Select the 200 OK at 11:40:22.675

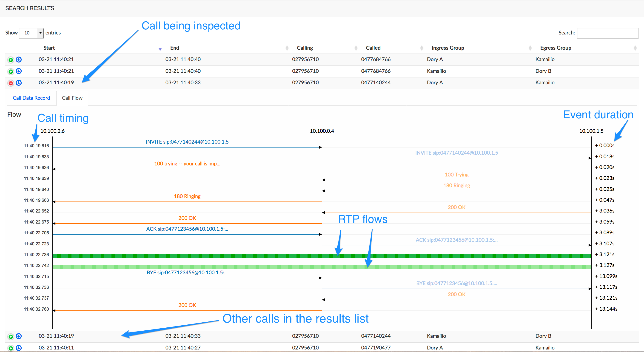[x=187, y=218]
